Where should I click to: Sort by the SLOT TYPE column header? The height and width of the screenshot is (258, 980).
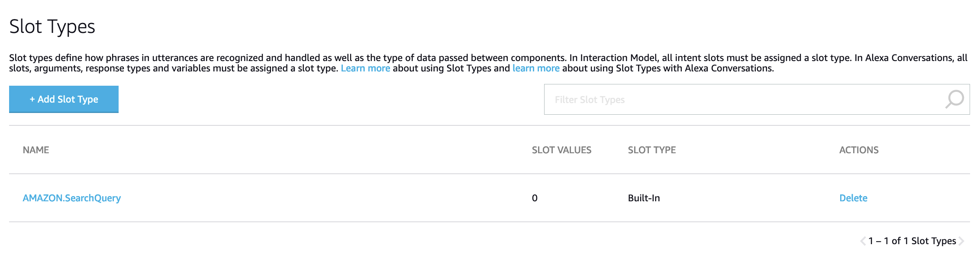pos(652,150)
